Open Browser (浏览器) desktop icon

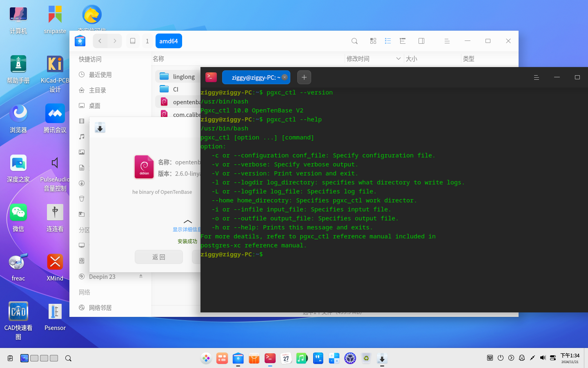coord(18,119)
